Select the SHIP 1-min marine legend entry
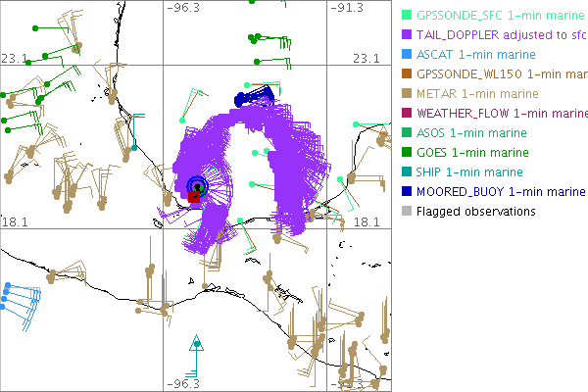Screen dimensions: 588x392 click(x=469, y=171)
